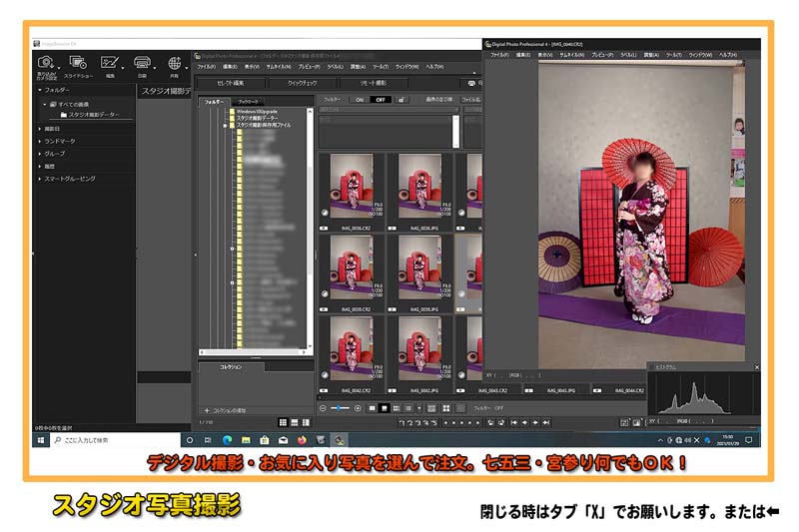
Task: Open the import/camera settings icon in ImageBrowser
Action: [46, 63]
